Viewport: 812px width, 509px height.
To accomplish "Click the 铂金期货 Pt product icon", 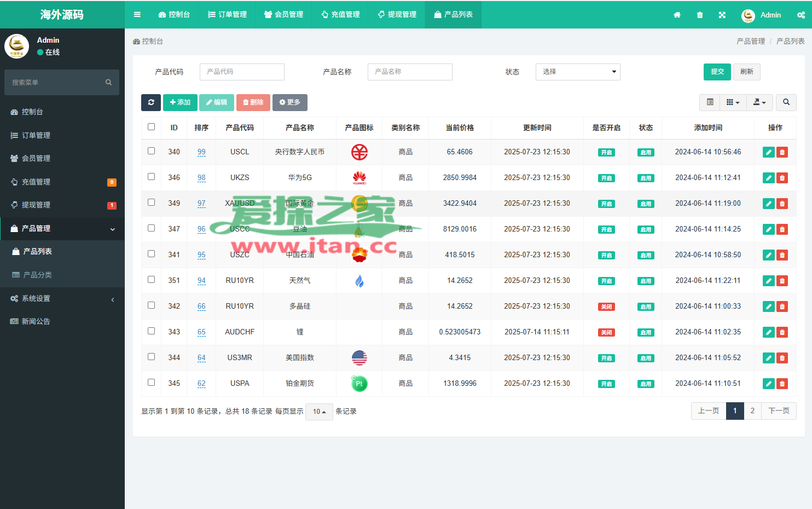I will point(359,383).
